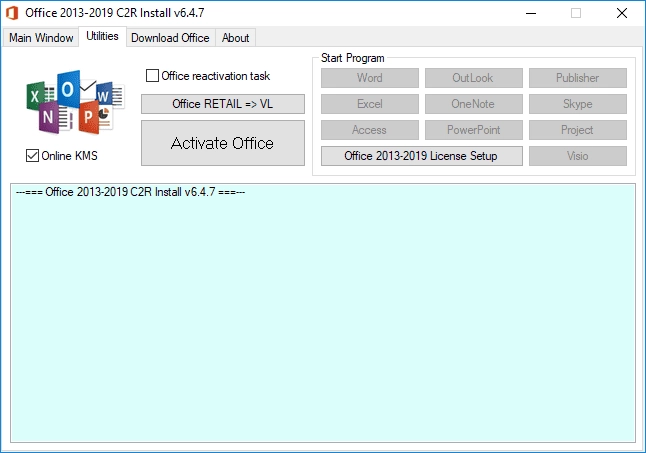Open the About tab
646x453 pixels.
coord(235,38)
